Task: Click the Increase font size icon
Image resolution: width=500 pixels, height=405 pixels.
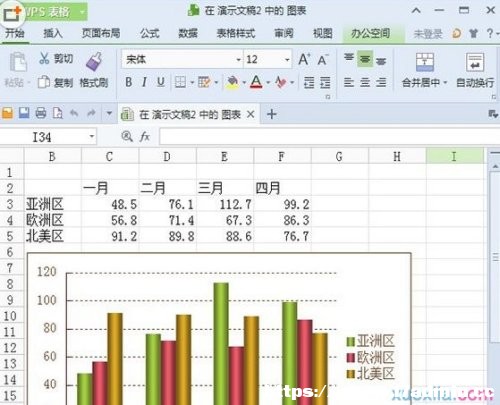Action: (x=304, y=59)
